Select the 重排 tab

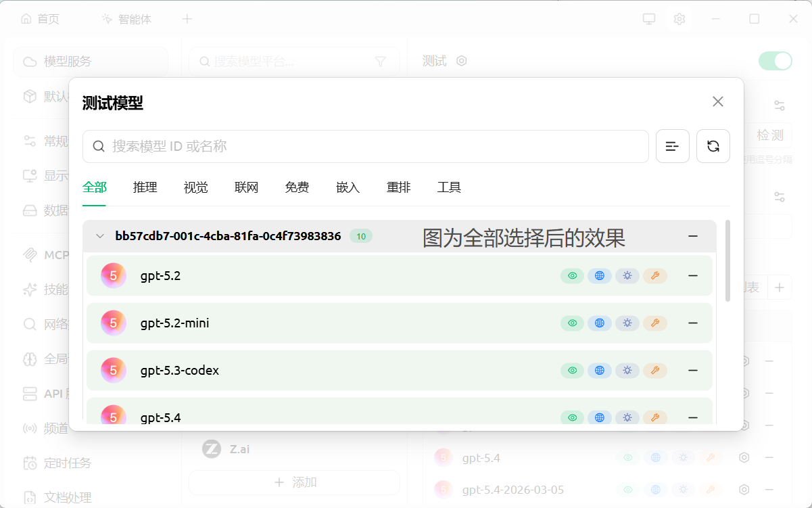tap(399, 187)
